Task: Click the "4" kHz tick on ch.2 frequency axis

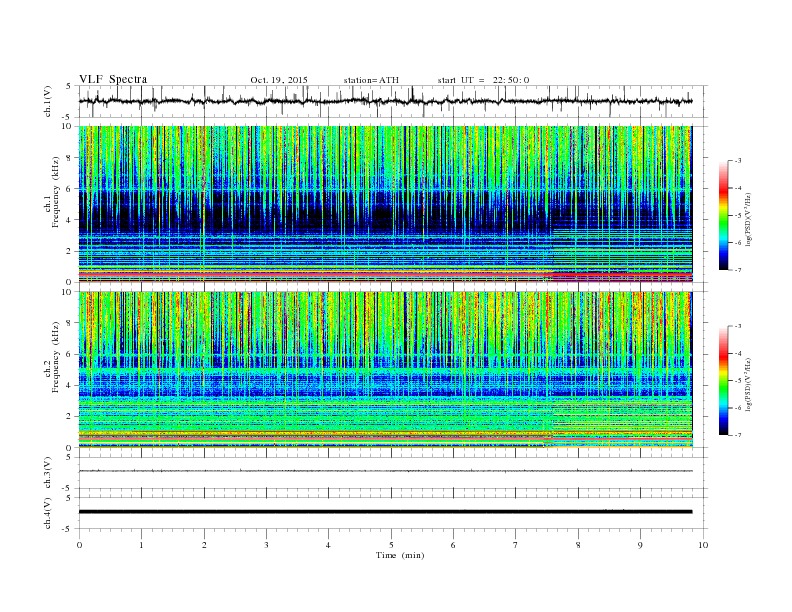Action: [69, 385]
